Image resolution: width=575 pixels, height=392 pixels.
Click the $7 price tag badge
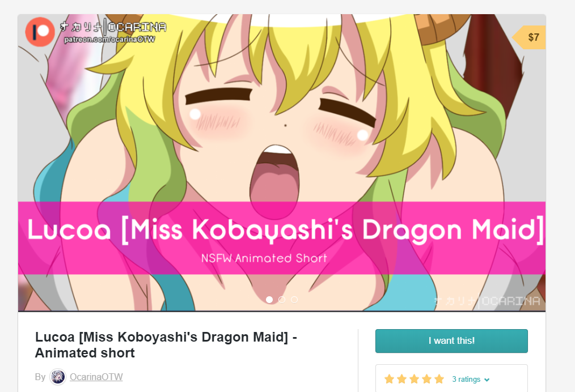coord(529,37)
